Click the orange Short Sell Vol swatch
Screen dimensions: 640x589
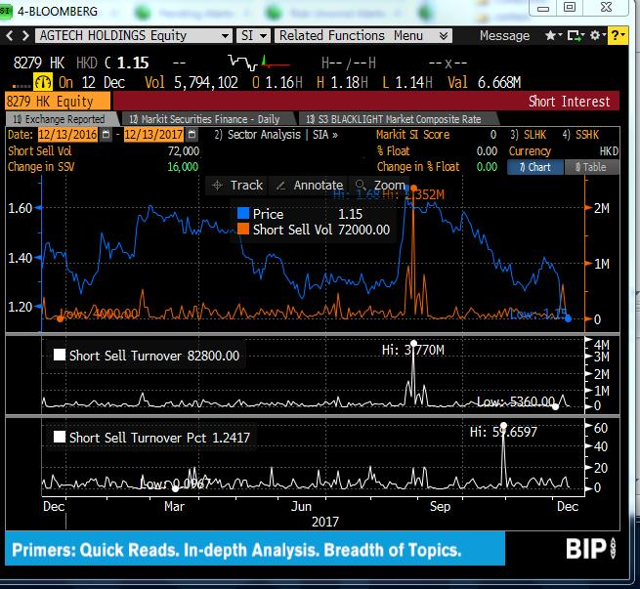coord(243,229)
